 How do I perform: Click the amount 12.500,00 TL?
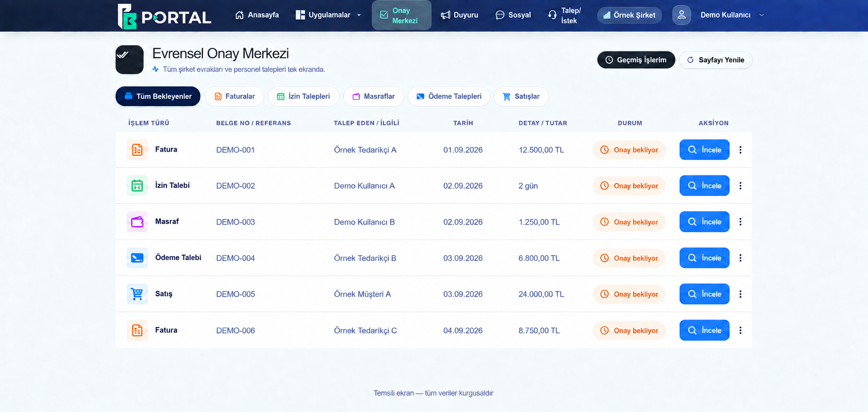coord(541,150)
